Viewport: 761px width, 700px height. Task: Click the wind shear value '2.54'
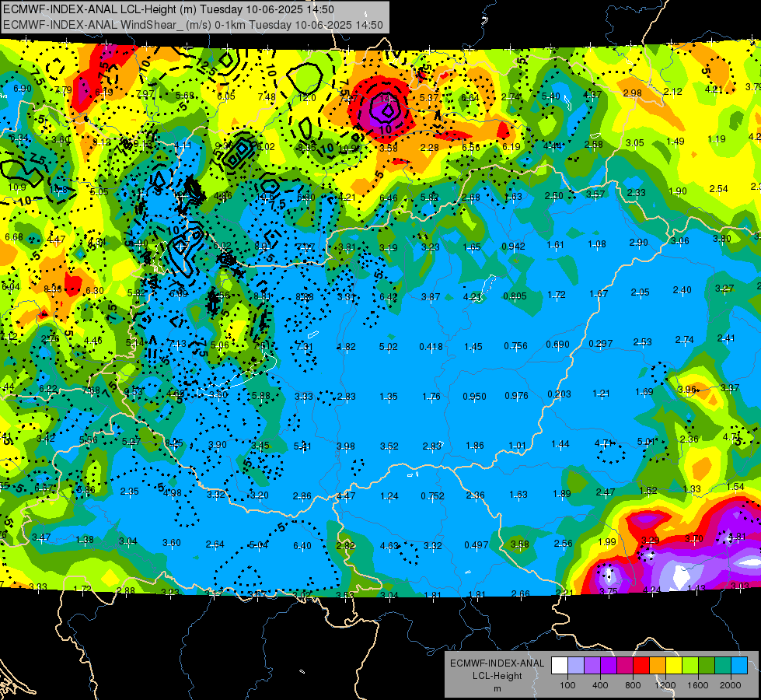(718, 188)
